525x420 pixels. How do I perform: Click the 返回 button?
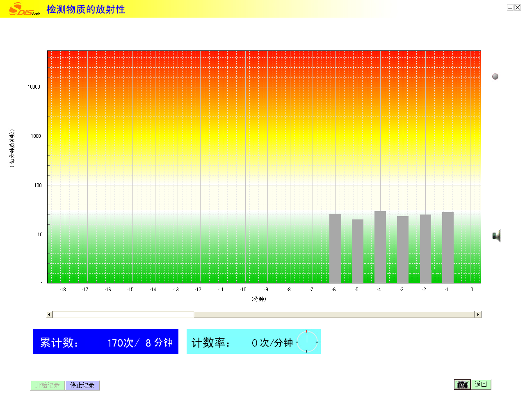(481, 385)
